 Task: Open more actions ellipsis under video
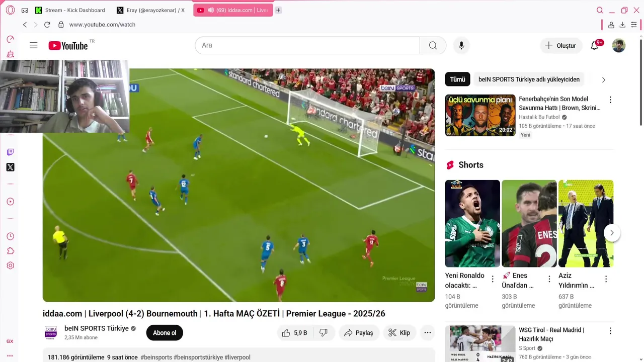pyautogui.click(x=427, y=333)
